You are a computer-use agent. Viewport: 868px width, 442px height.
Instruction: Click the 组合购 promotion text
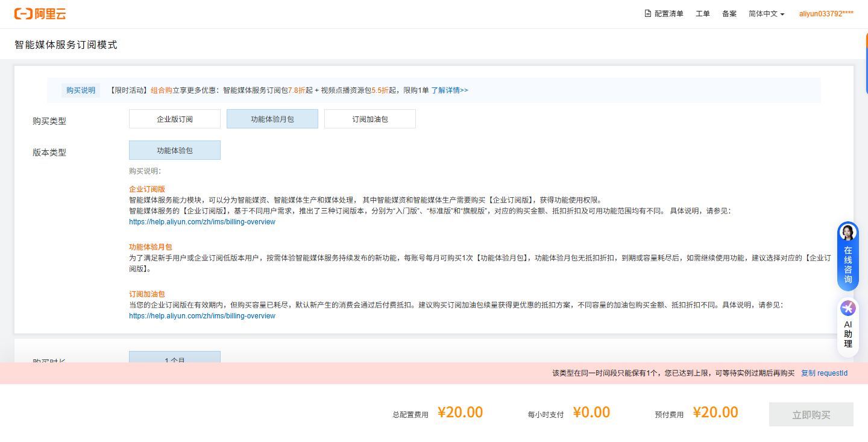pyautogui.click(x=162, y=90)
